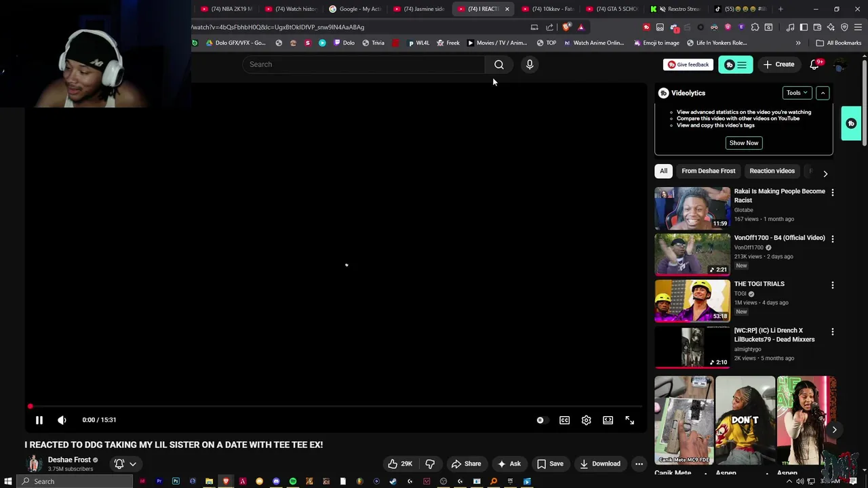Image resolution: width=868 pixels, height=488 pixels.
Task: Open Dolo GFX/VFX bookmark
Action: coord(235,43)
